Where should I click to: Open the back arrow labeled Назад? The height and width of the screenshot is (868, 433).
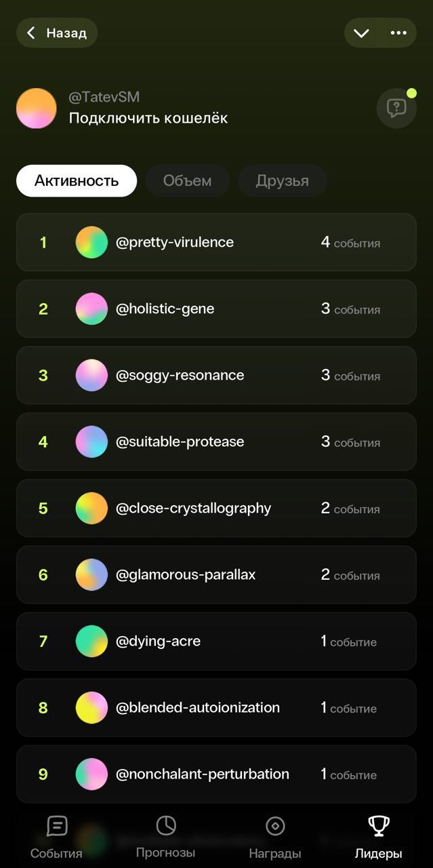(56, 33)
